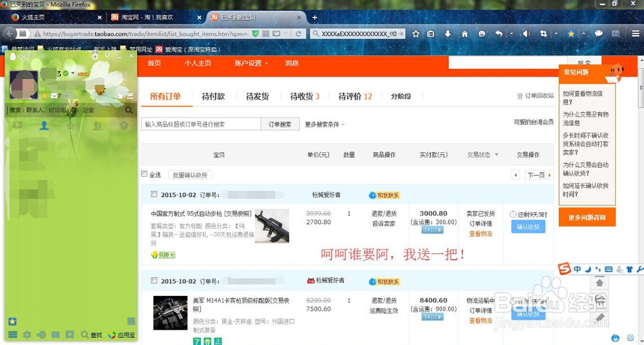Screen dimensions: 644x345
Task: Click the Firefox reload button
Action: tap(299, 34)
